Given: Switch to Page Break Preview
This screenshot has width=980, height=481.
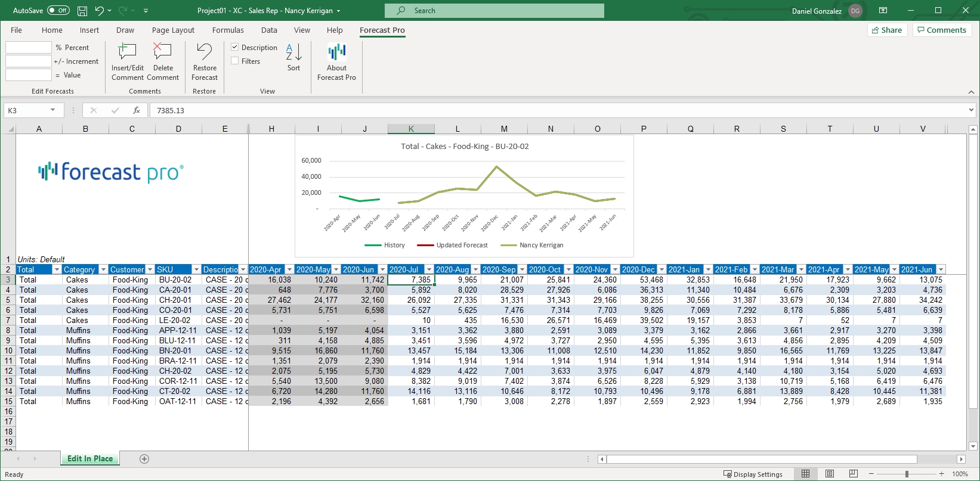Looking at the screenshot, I should tap(854, 474).
